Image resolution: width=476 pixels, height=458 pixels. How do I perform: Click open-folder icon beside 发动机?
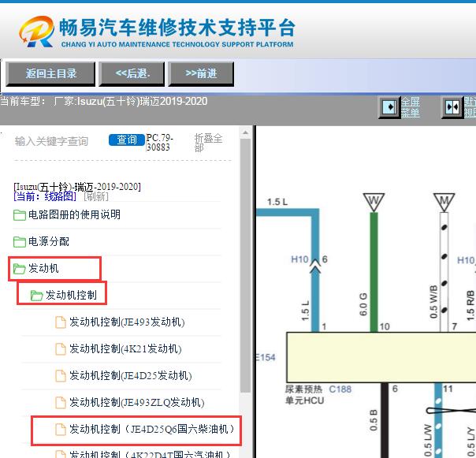point(20,269)
